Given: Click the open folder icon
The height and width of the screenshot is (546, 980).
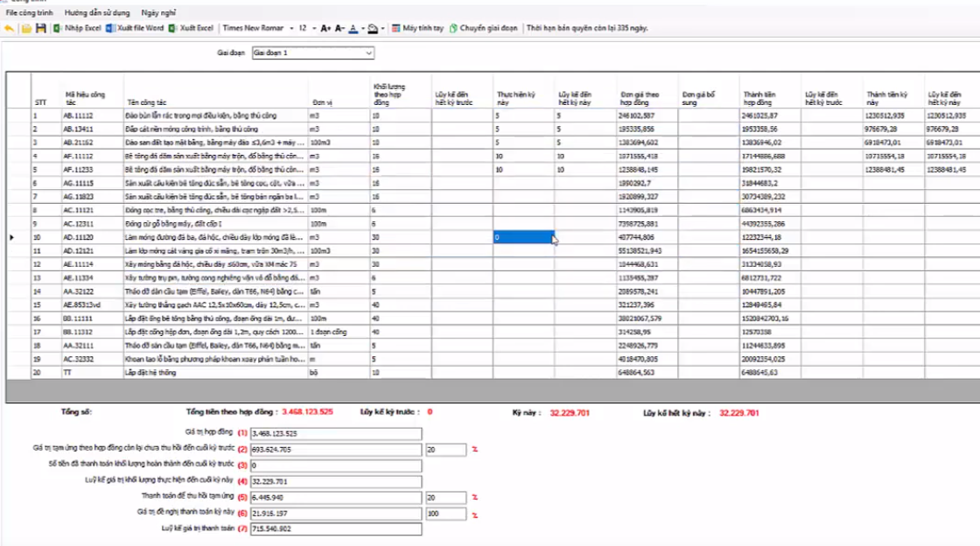Looking at the screenshot, I should tap(26, 29).
